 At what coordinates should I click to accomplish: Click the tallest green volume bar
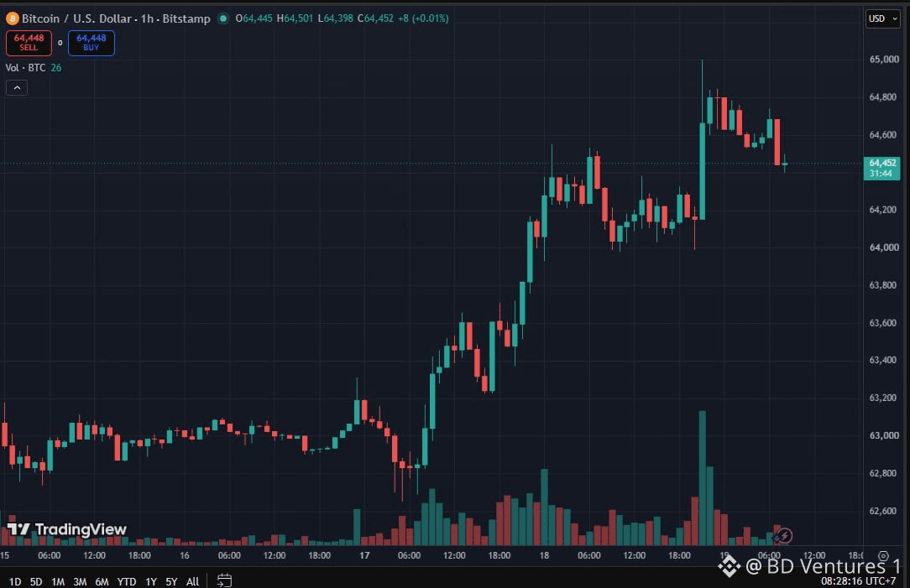(703, 478)
